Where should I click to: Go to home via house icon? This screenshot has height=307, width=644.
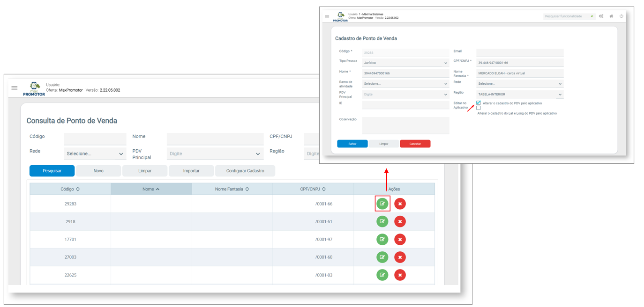tap(611, 16)
